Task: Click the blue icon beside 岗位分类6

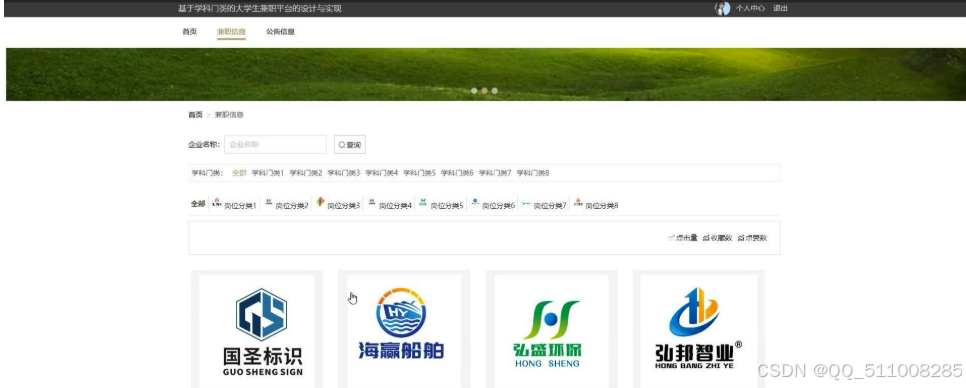Action: pos(474,201)
